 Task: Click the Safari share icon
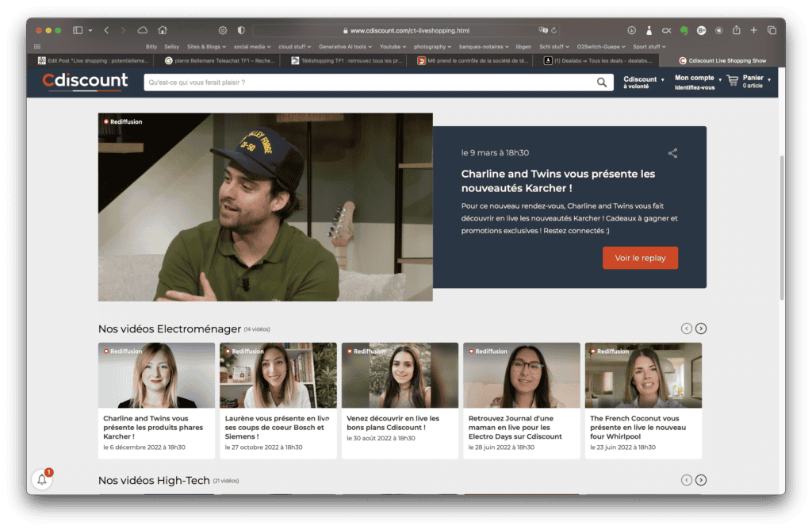click(x=736, y=30)
